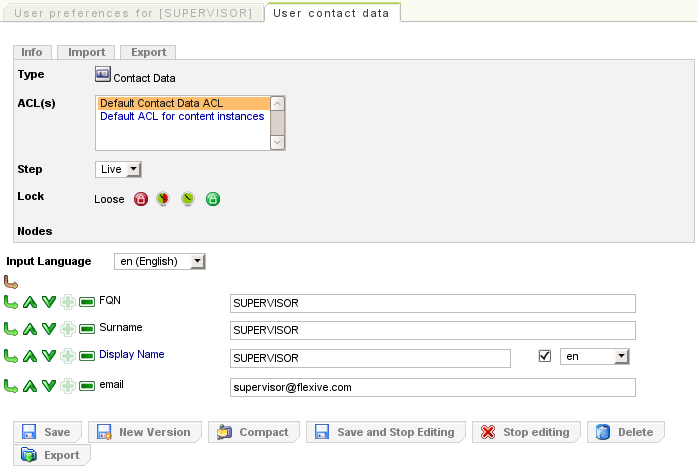Expand the Display Name 'en' language dropdown
This screenshot has width=697, height=471.
(595, 356)
